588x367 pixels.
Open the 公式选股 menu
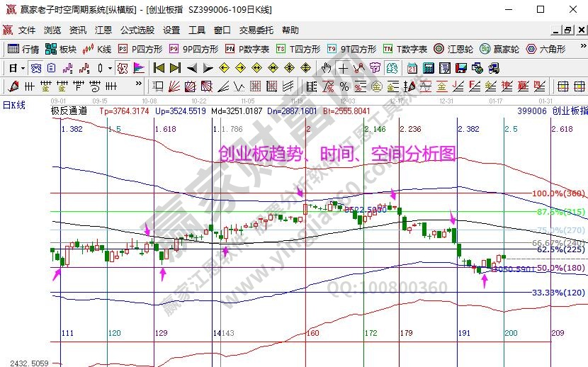pos(137,30)
